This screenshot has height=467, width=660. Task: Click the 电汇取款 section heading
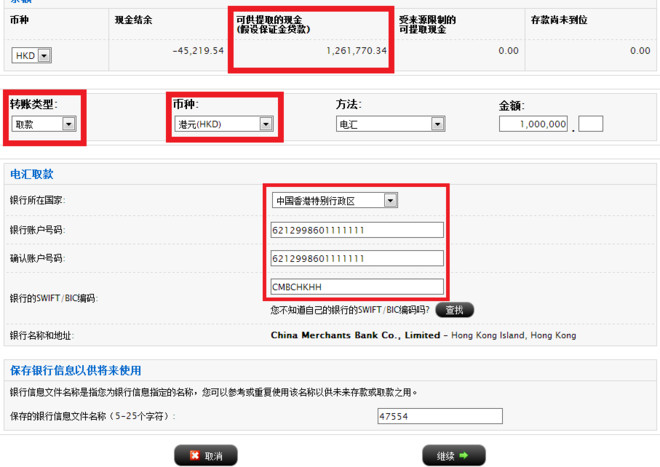click(32, 174)
